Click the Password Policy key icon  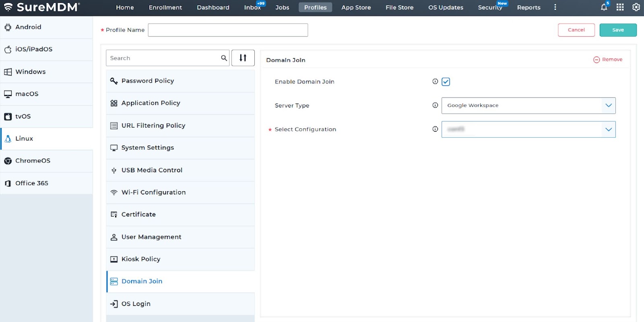coord(114,81)
